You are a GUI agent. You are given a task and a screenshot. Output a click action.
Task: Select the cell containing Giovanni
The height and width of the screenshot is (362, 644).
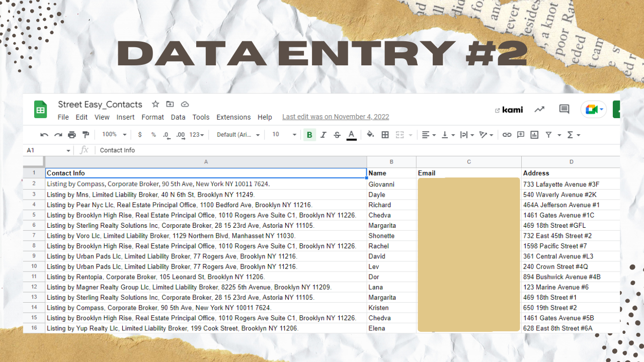point(391,184)
